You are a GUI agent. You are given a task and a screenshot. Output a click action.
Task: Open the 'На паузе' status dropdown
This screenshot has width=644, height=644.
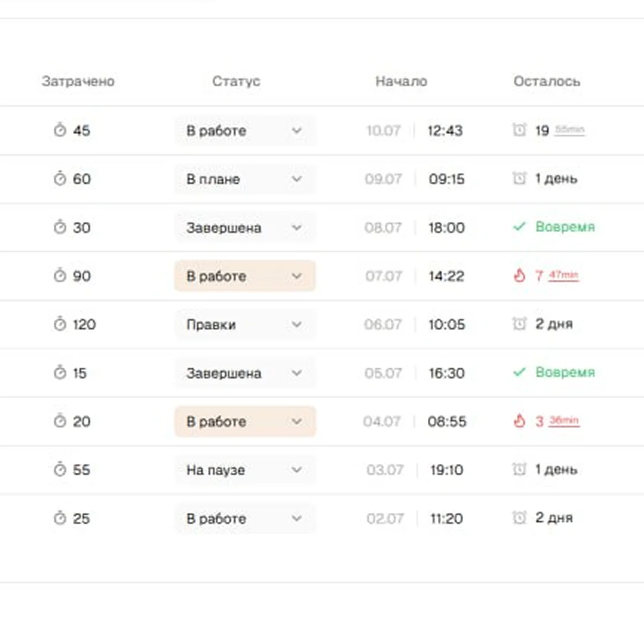[x=245, y=470]
